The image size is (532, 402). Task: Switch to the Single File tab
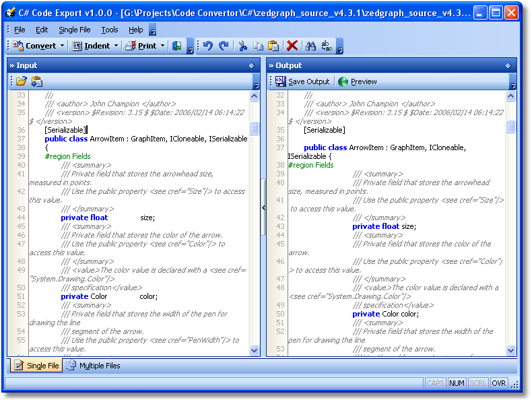36,366
